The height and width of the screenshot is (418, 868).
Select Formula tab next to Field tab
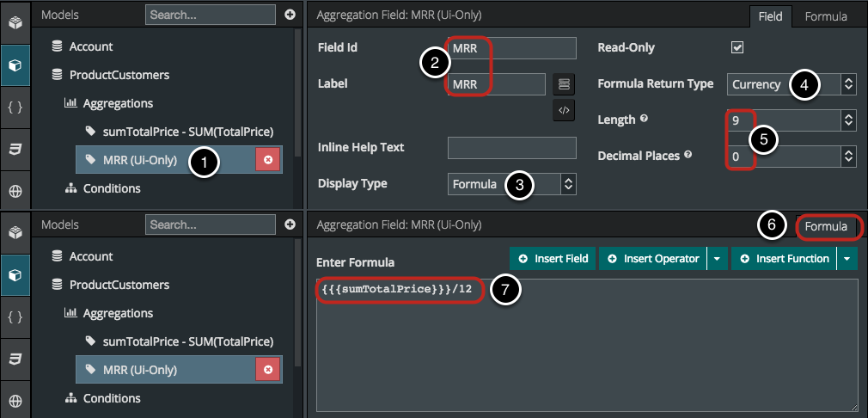point(825,16)
